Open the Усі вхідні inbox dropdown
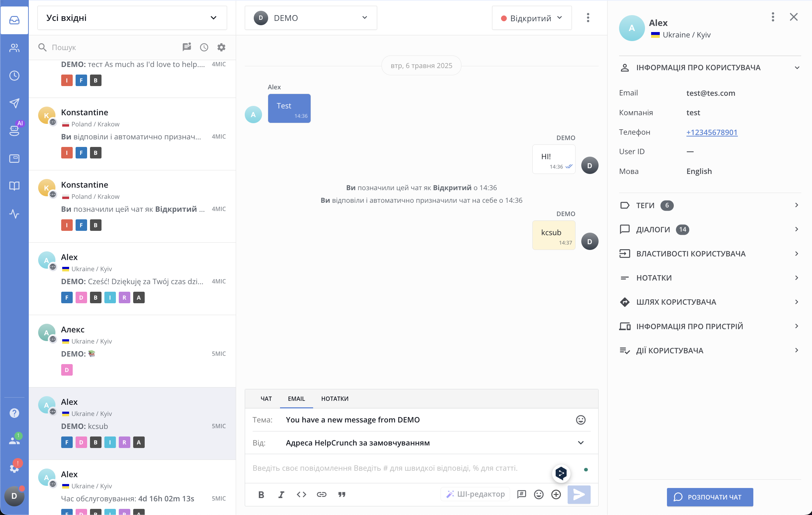 pos(132,18)
